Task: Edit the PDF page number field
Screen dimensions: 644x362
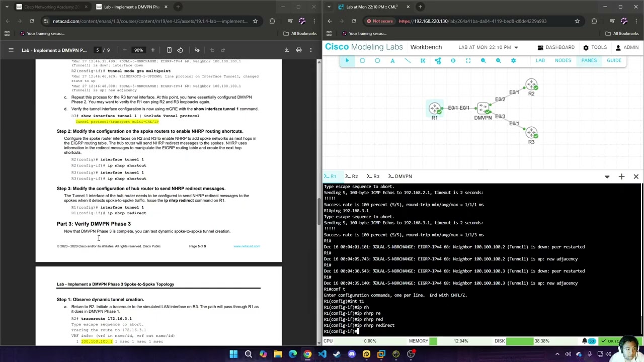Action: 98,50
